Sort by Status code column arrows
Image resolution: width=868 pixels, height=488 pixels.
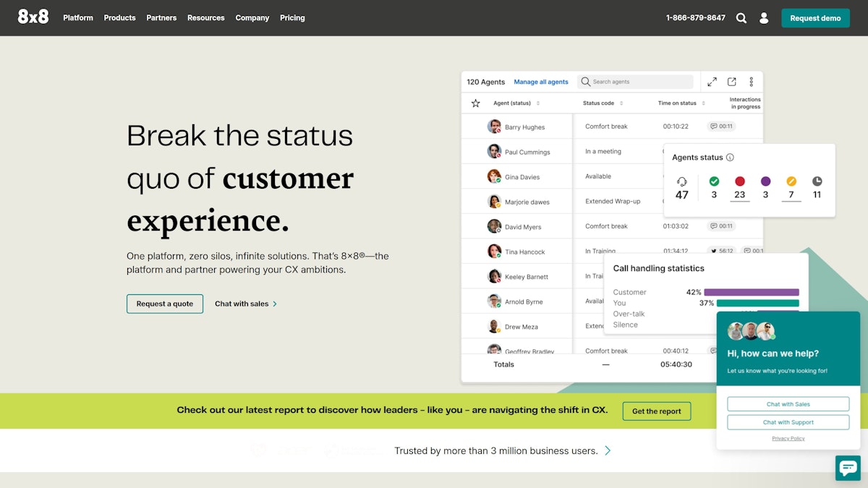(x=621, y=103)
